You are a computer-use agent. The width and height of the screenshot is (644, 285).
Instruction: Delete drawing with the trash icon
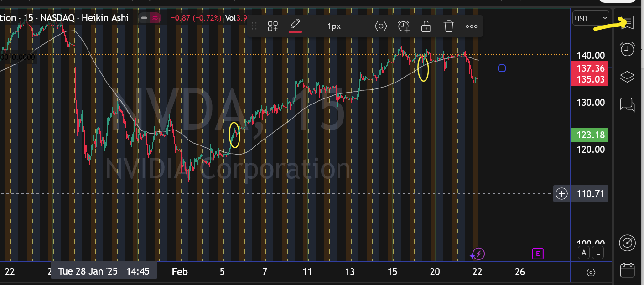tap(449, 26)
